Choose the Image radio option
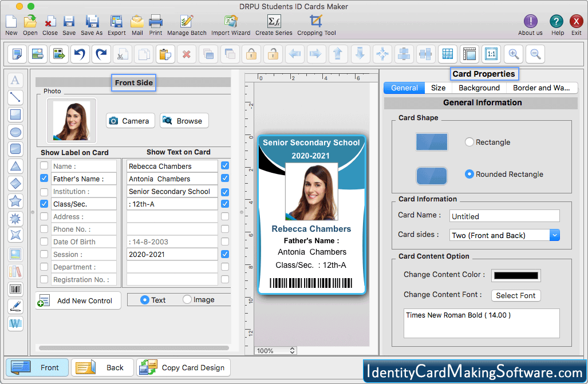 [x=187, y=299]
